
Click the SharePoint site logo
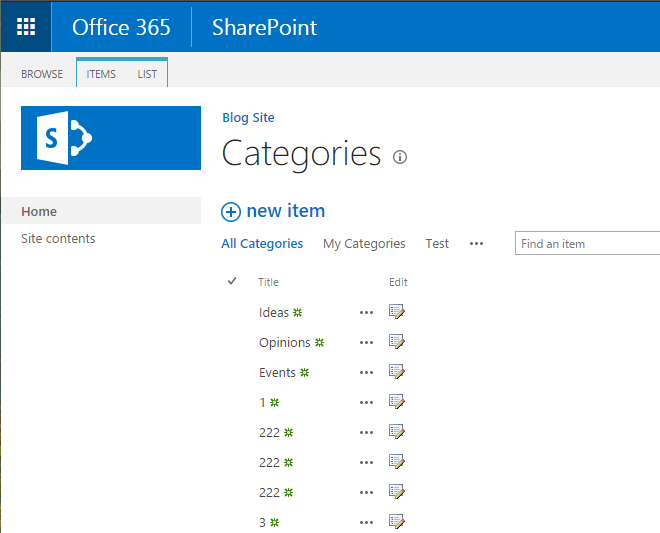[x=111, y=138]
